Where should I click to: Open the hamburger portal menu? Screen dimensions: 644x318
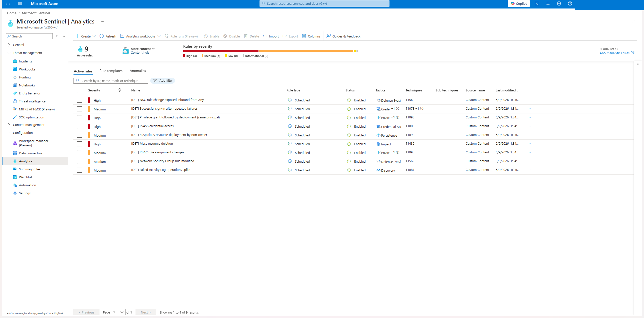(x=20, y=3)
